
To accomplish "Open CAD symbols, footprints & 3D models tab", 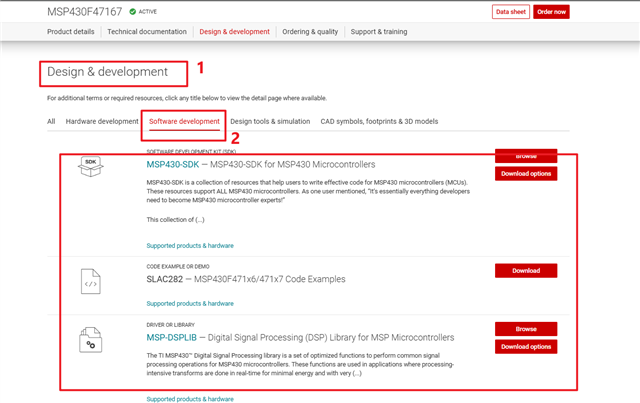I will [x=379, y=121].
